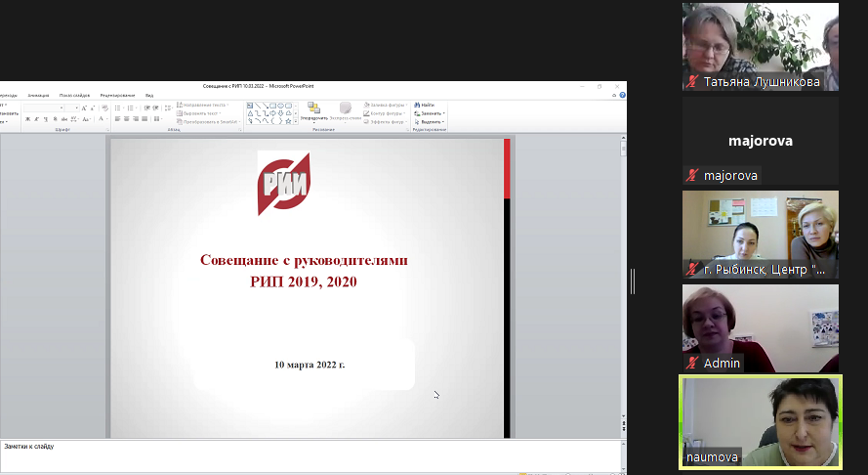Select the isosceles triangle shape in gallery

point(250,113)
